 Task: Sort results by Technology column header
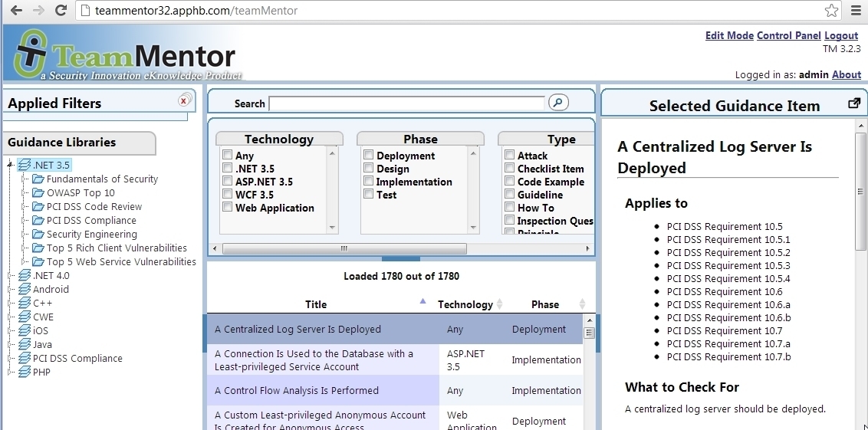tap(465, 304)
